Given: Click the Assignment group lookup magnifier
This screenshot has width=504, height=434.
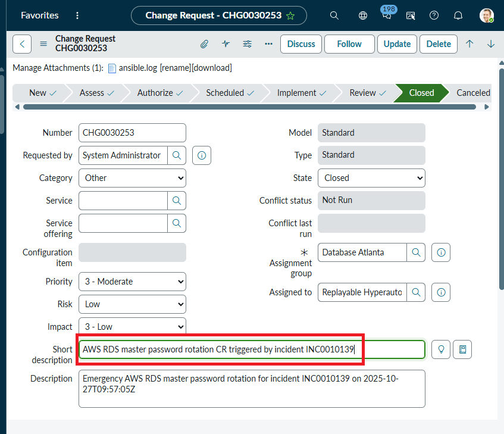Looking at the screenshot, I should point(416,252).
